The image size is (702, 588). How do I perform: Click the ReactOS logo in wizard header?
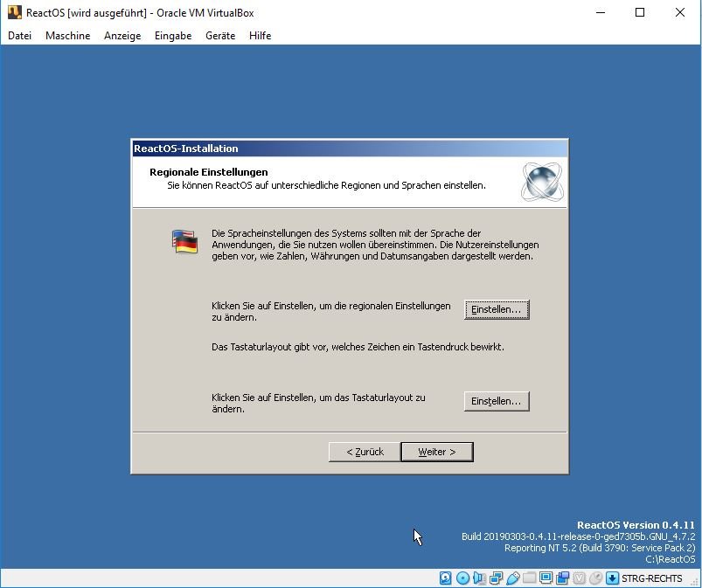pyautogui.click(x=542, y=182)
